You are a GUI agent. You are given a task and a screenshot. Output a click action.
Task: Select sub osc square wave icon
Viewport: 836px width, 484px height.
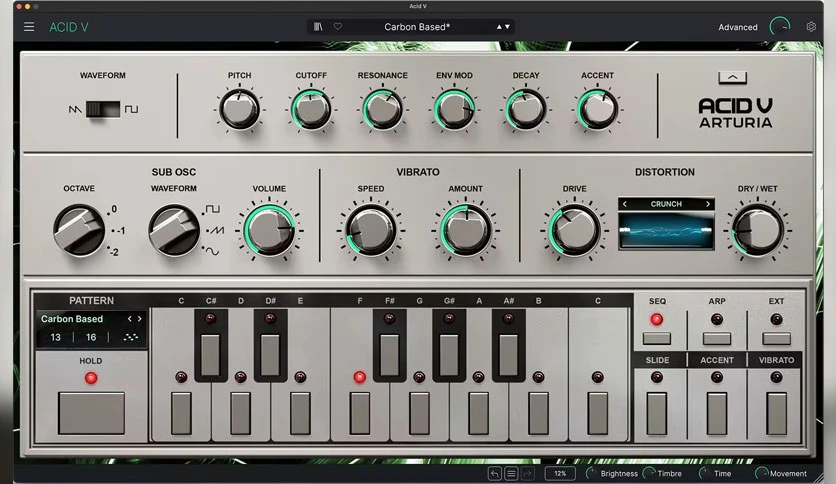click(x=213, y=209)
